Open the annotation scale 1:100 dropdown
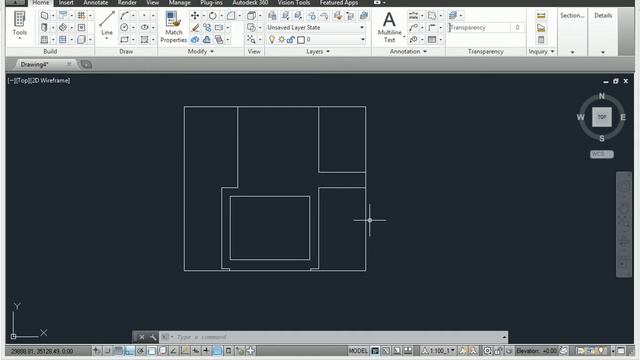Viewport: 640px width, 360px height. tap(441, 351)
